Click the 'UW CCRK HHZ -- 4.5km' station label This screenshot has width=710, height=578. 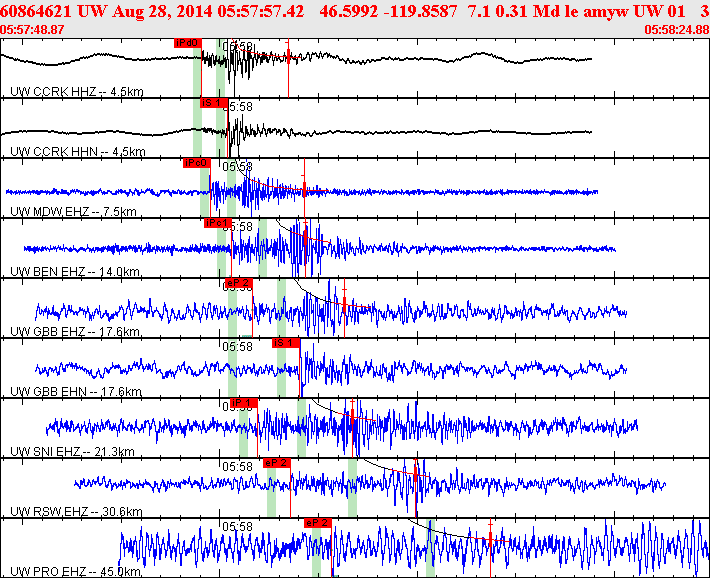77,92
